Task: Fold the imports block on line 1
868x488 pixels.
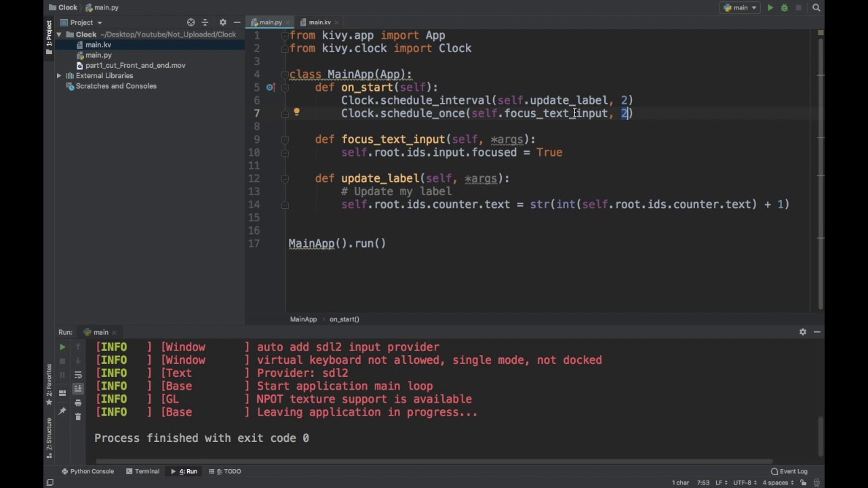Action: [x=285, y=35]
